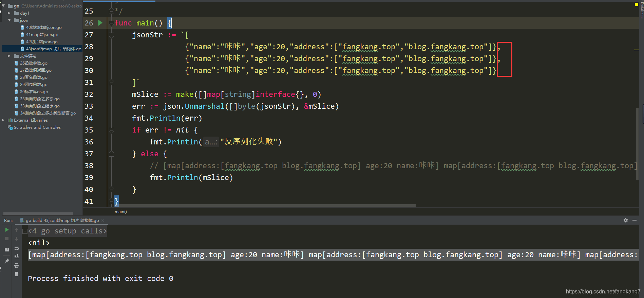Viewport: 644px width, 298px height.
Task: Open 30标准库os.go file
Action: (x=34, y=91)
